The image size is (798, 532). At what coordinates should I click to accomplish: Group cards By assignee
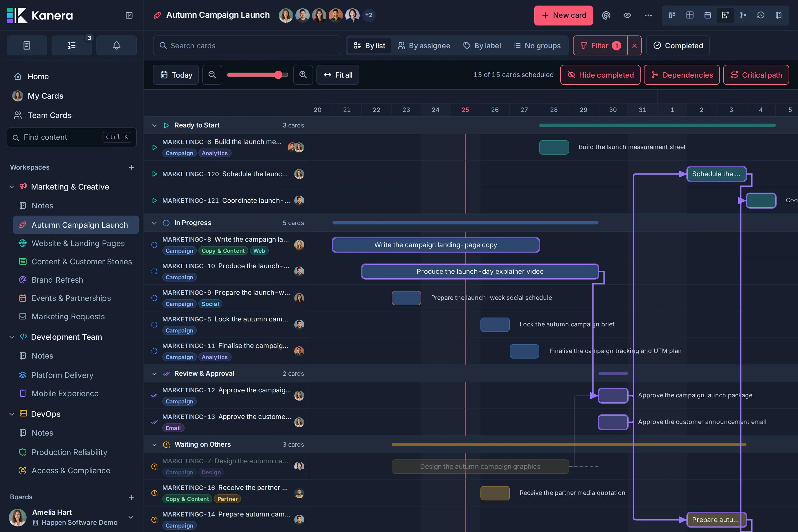point(424,45)
